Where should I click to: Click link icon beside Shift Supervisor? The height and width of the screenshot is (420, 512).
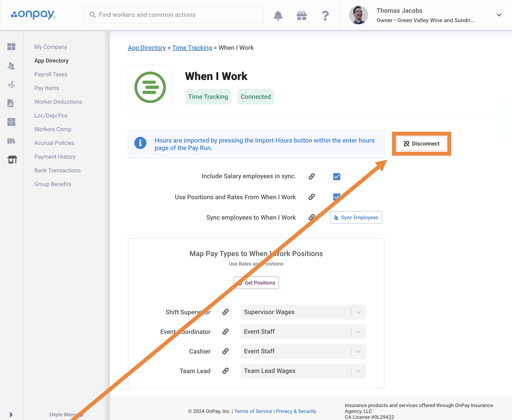coord(225,312)
